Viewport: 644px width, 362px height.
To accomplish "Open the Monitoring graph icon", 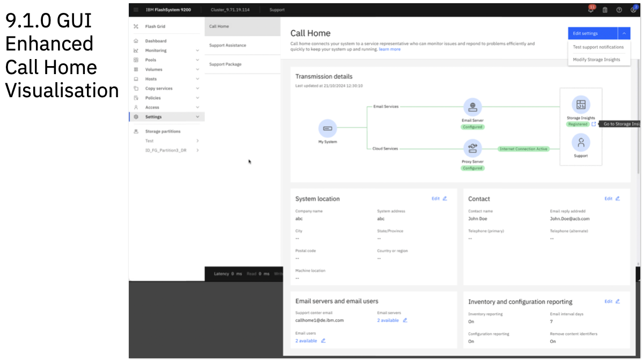I will click(137, 50).
